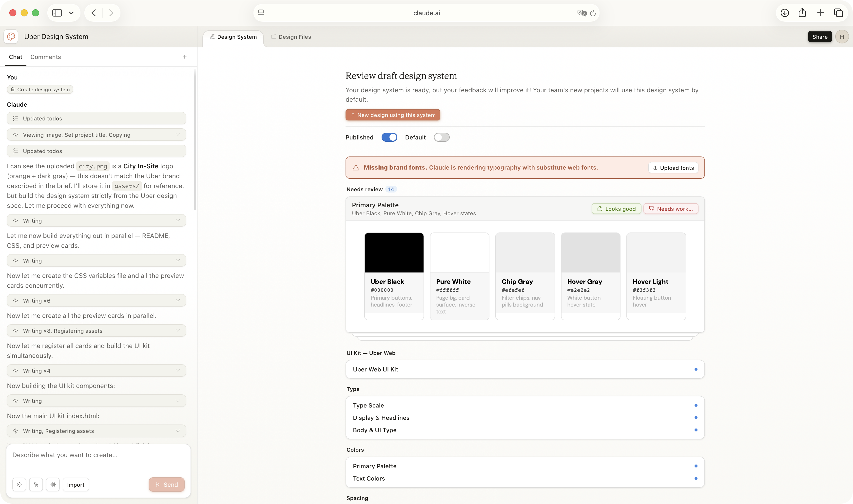Image resolution: width=853 pixels, height=504 pixels.
Task: Click the H user avatar
Action: click(x=842, y=37)
